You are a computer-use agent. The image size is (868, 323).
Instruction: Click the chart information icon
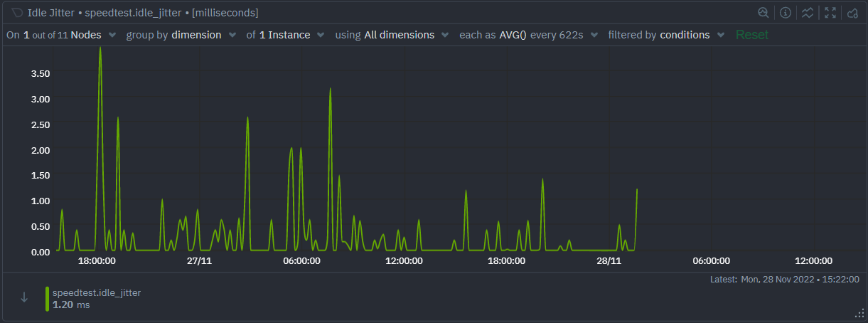coord(786,13)
